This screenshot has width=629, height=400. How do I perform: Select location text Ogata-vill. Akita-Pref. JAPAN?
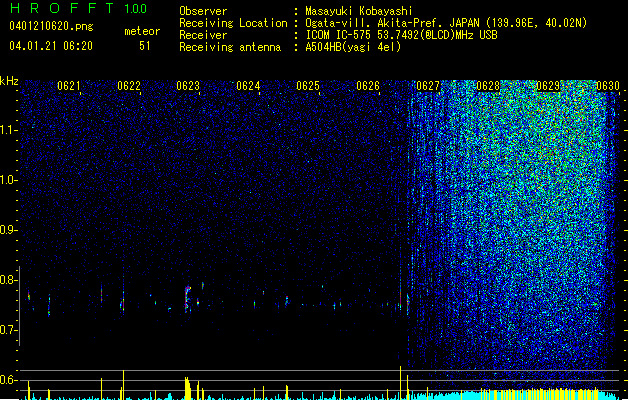(x=392, y=23)
